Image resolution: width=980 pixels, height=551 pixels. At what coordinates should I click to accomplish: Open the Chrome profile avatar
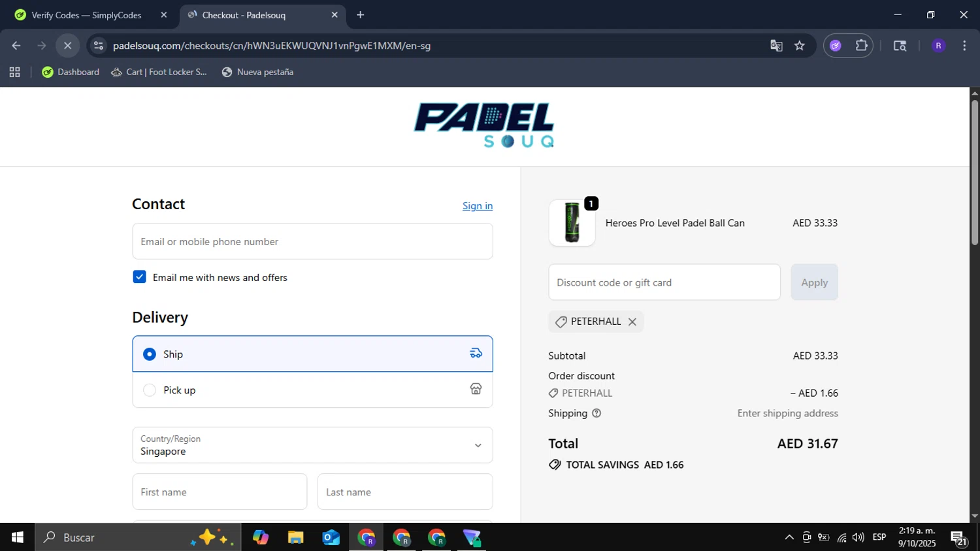(x=938, y=46)
